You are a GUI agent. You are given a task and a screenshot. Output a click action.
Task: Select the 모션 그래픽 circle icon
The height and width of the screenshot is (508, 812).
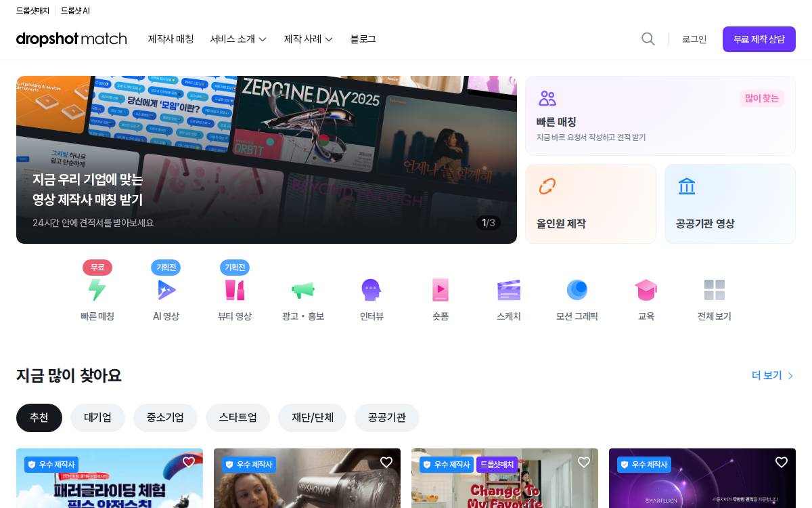(577, 290)
